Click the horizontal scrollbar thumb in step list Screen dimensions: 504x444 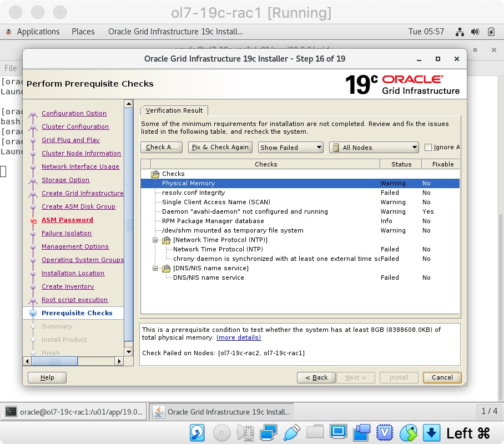pyautogui.click(x=54, y=361)
